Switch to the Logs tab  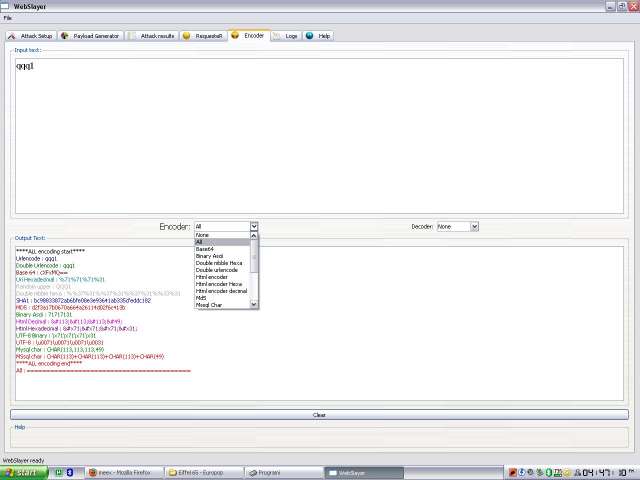click(286, 36)
